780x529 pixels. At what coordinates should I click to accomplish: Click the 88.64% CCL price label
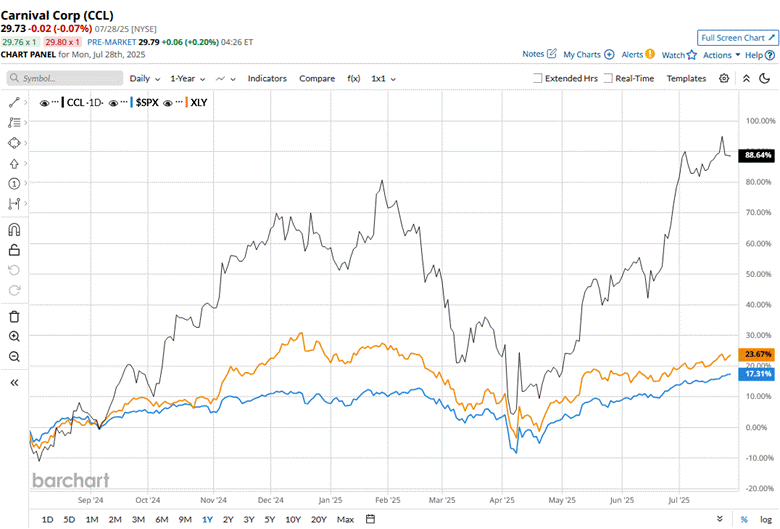pos(757,155)
